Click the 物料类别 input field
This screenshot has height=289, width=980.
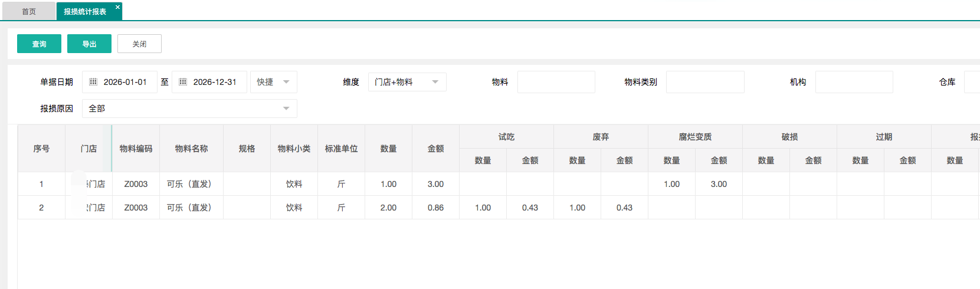705,82
